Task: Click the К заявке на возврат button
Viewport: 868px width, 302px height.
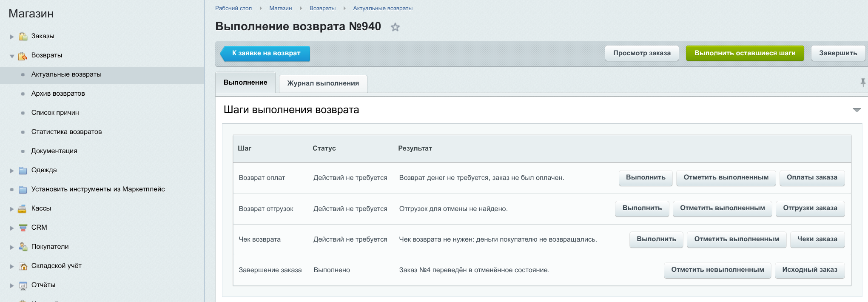Action: tap(265, 53)
